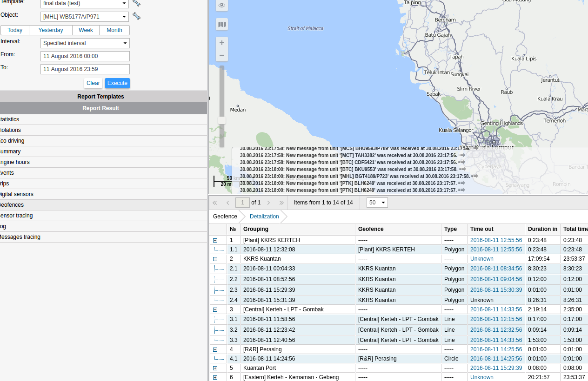Open the Interval dropdown
Image resolution: width=588 pixels, height=381 pixels.
click(x=85, y=43)
